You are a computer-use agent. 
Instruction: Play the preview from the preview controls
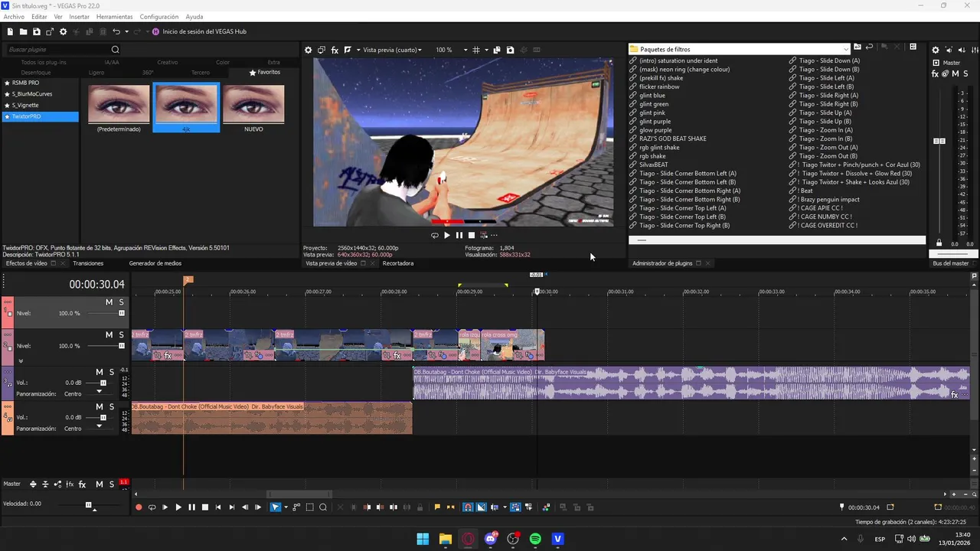447,236
